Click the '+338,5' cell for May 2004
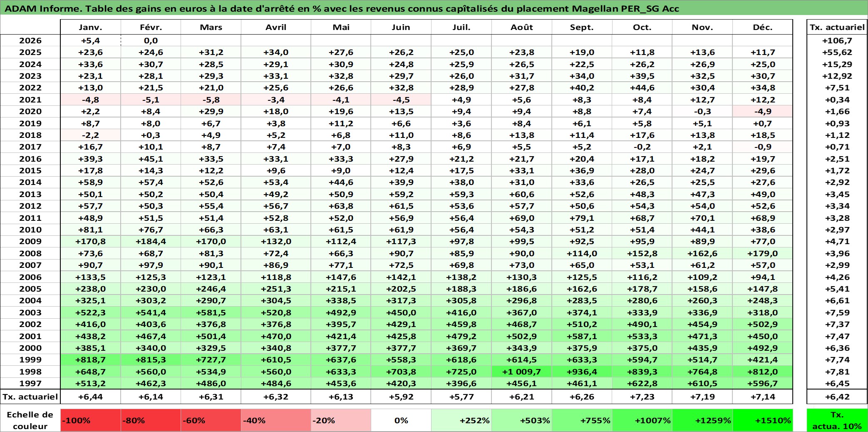This screenshot has height=432, width=868. click(x=341, y=301)
